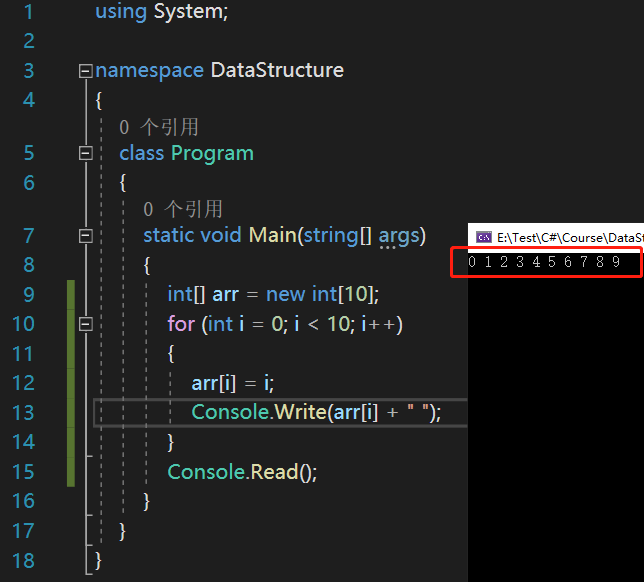Screen dimensions: 644x582
Task: Click 'arr[i] = i;' assignment statement
Action: coord(233,384)
